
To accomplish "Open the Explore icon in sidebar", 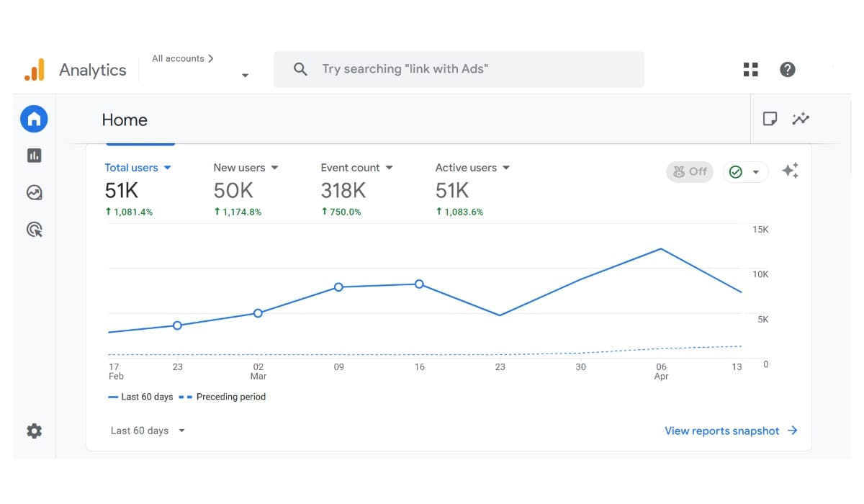I will (x=34, y=192).
